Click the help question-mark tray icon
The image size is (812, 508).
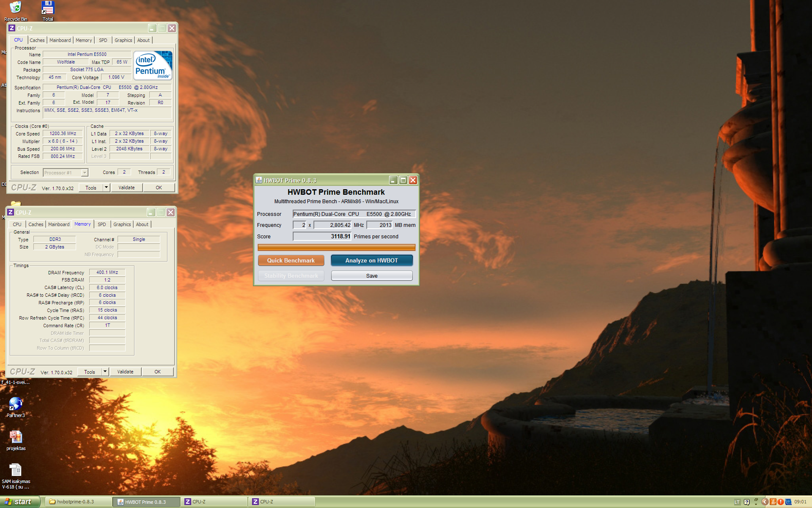coord(746,502)
